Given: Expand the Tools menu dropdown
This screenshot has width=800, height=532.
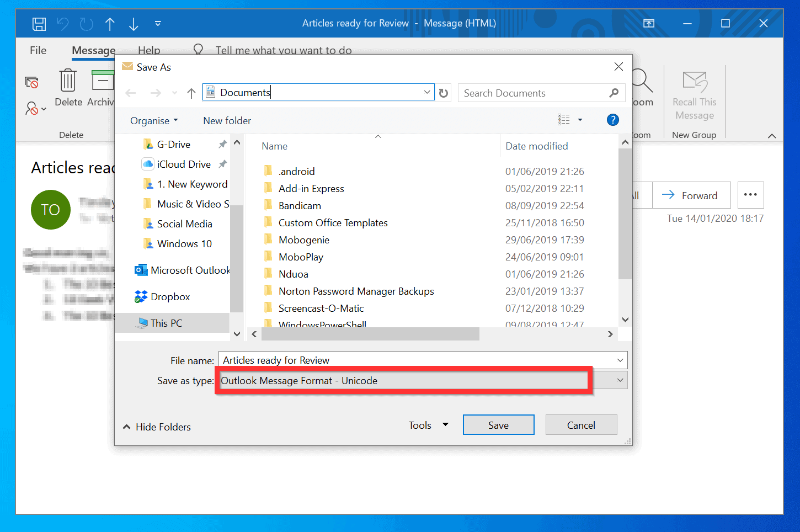Looking at the screenshot, I should (x=445, y=425).
